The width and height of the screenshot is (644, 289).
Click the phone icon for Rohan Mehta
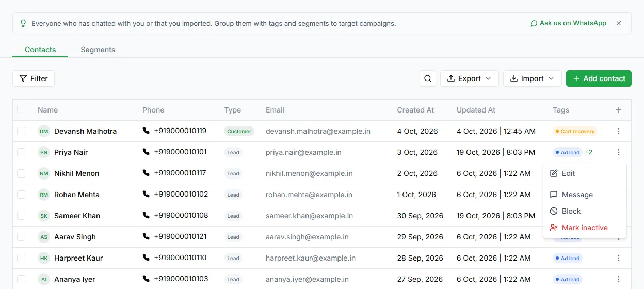coord(146,194)
